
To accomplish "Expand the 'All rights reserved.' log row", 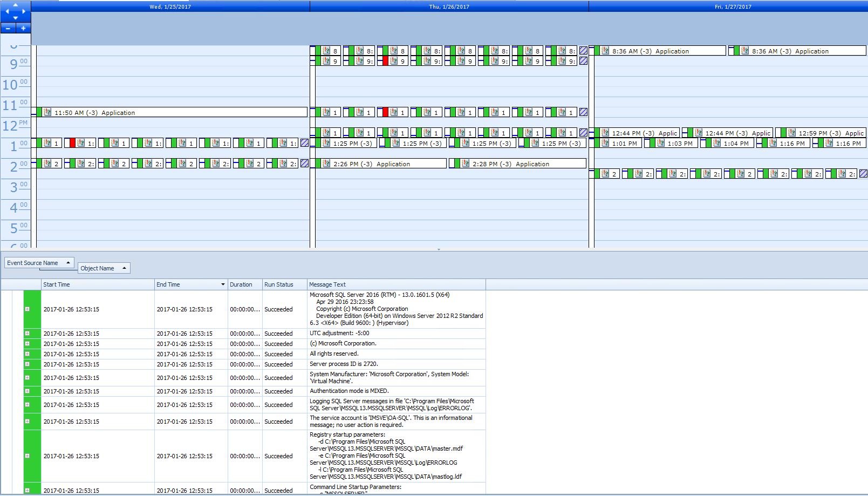I will (27, 354).
